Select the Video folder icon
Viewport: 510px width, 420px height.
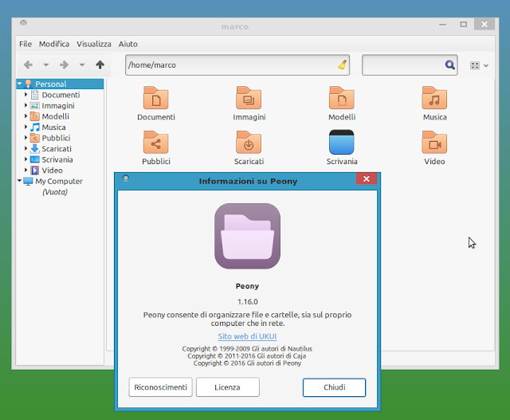click(x=434, y=142)
